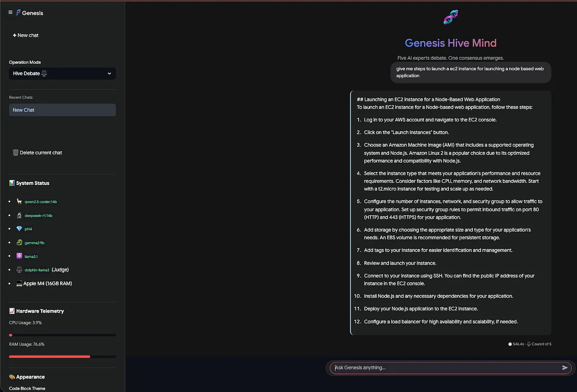Screen dimensions: 577x392
Task: Click the send arrow icon
Action: [x=565, y=368]
